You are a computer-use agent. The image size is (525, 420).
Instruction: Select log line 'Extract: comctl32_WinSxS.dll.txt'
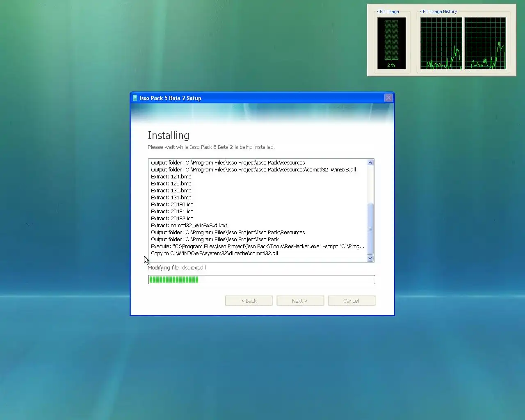pos(189,226)
